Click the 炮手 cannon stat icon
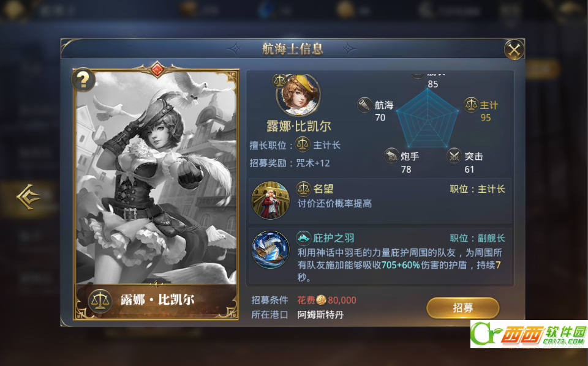Viewport: 588px width, 366px height. click(391, 155)
